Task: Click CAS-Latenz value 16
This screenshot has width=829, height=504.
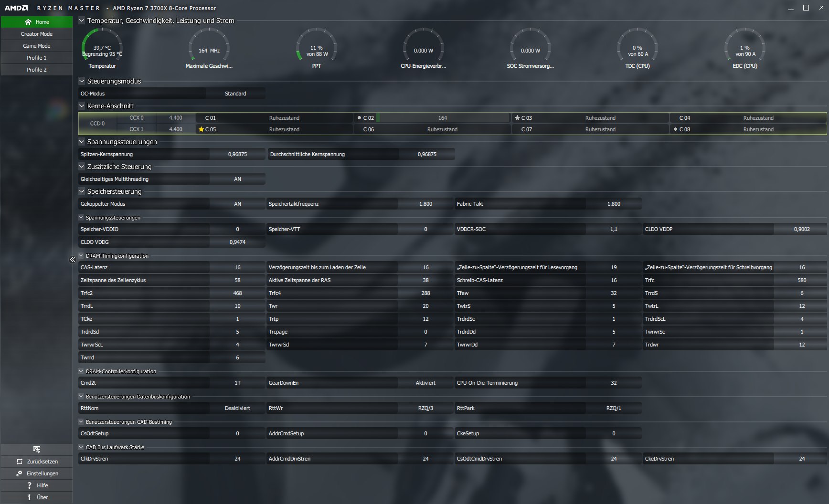Action: [237, 267]
